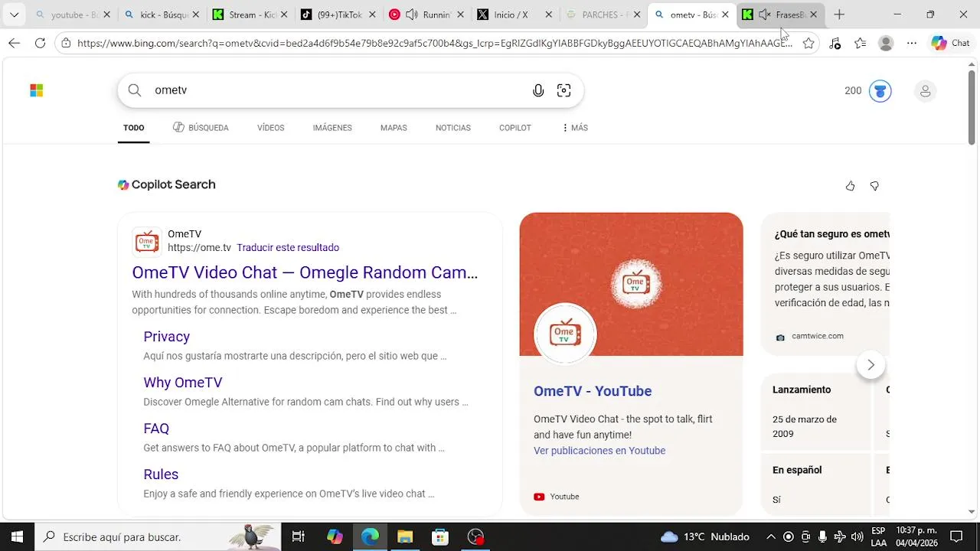Click magnifier search icon in Bing box
Screen dimensions: 980x551
[135, 90]
